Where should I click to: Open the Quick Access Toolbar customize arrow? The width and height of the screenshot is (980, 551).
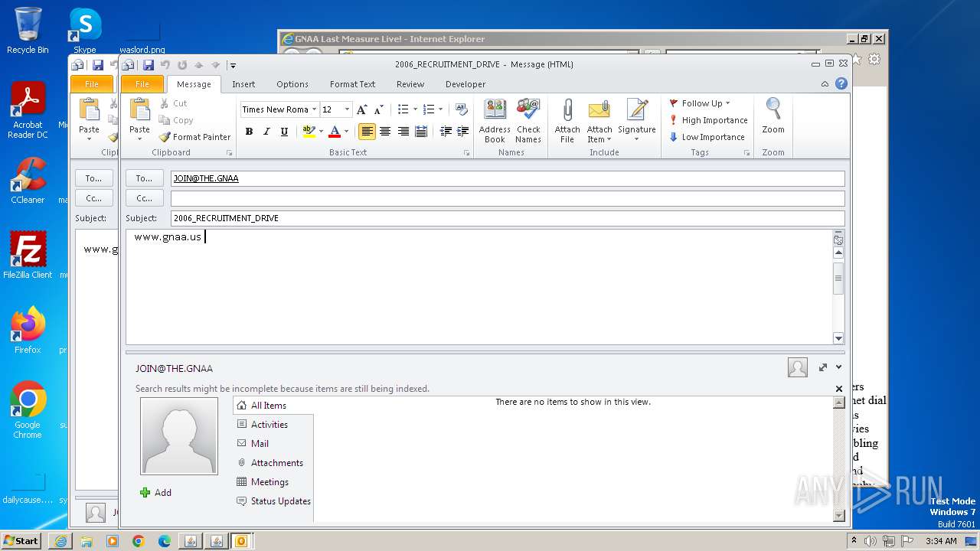coord(233,66)
